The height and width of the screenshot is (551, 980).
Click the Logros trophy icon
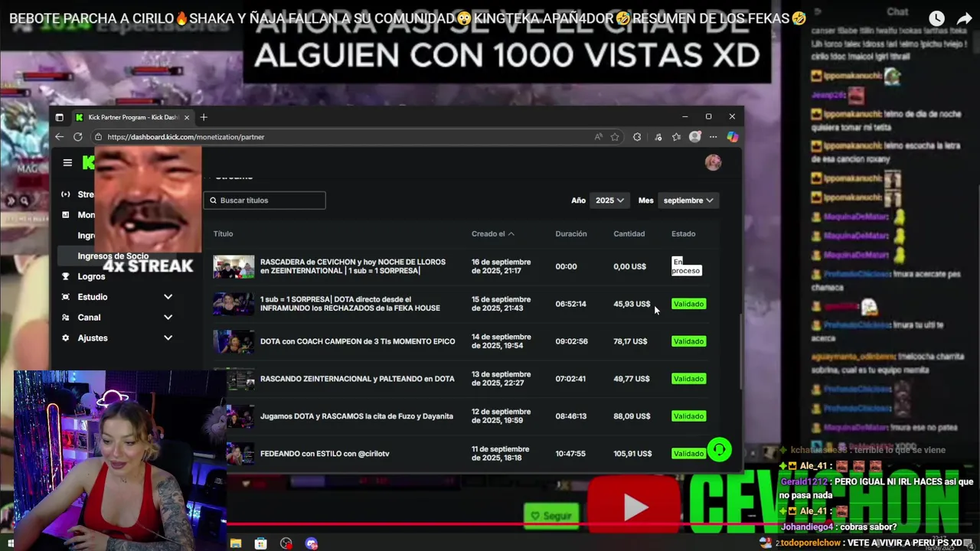point(65,276)
